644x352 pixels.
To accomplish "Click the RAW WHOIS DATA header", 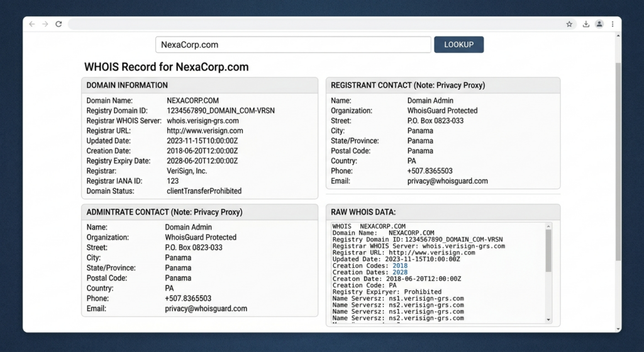I will click(443, 212).
